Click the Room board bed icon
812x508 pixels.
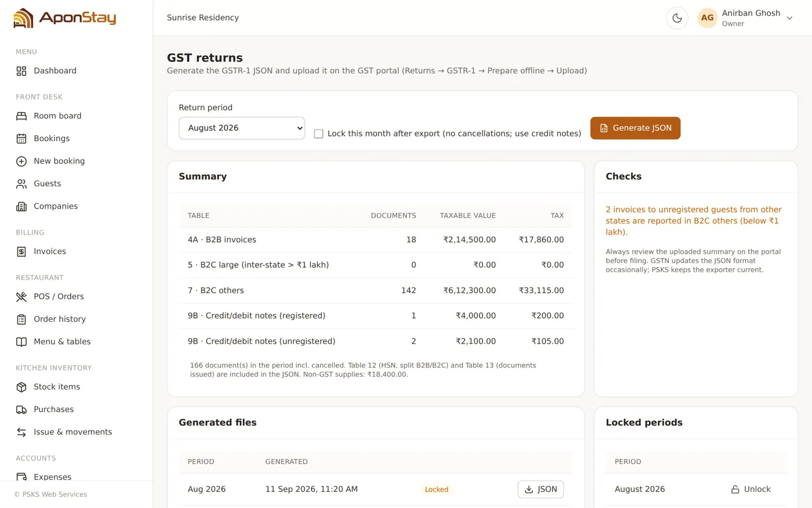(21, 116)
